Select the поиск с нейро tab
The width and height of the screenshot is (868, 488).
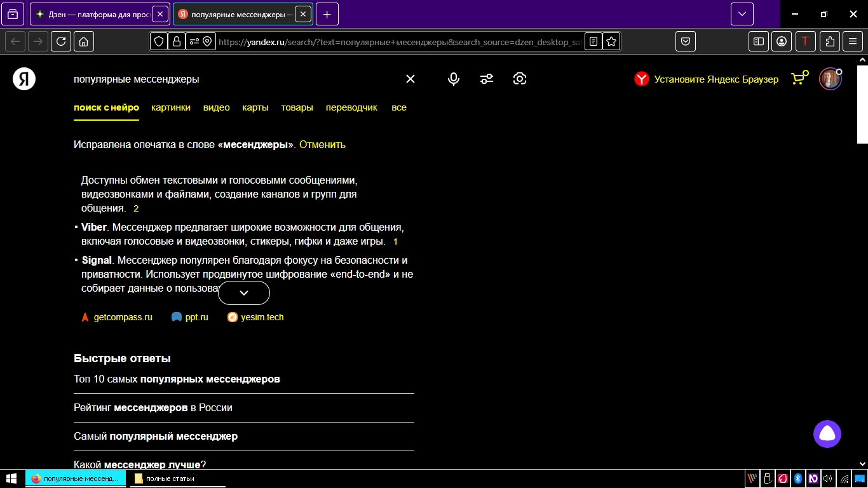point(106,107)
